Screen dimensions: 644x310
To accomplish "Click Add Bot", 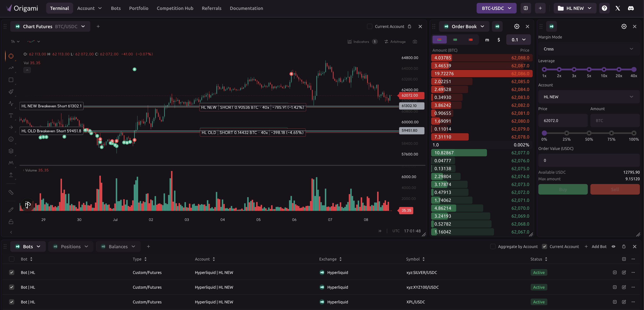I will [595, 246].
